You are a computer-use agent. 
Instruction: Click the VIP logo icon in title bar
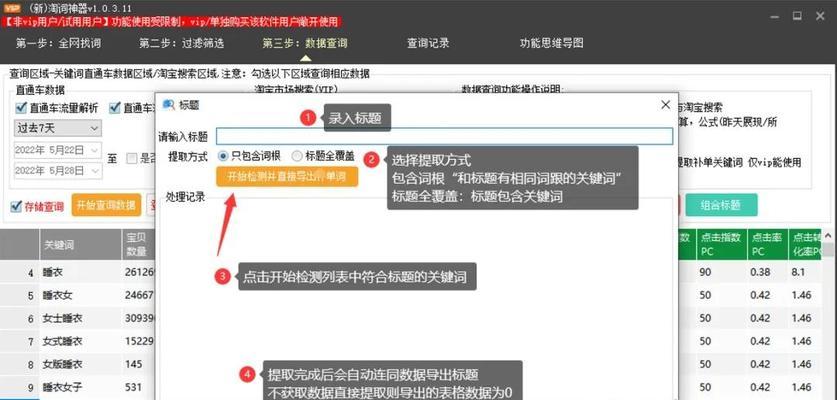(x=12, y=9)
